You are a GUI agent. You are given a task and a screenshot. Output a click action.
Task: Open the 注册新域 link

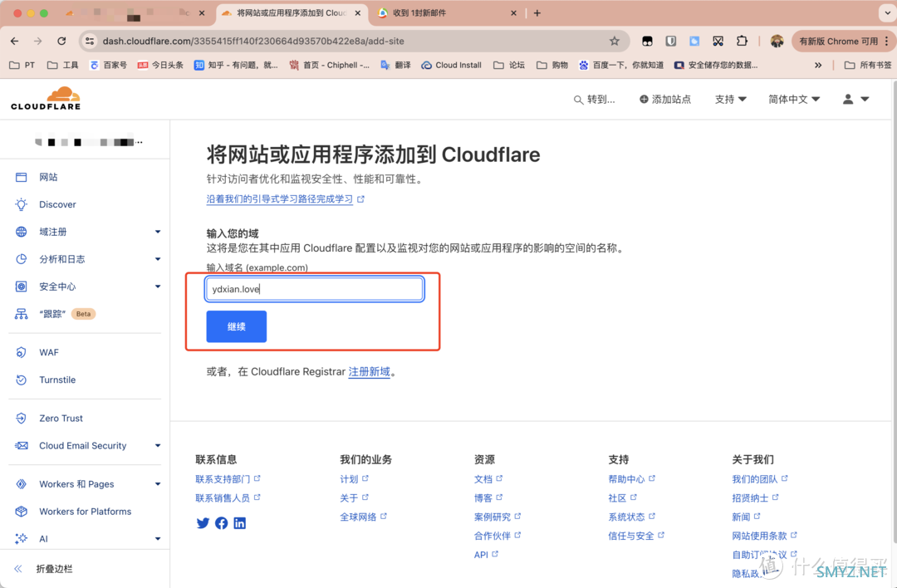[x=369, y=372]
